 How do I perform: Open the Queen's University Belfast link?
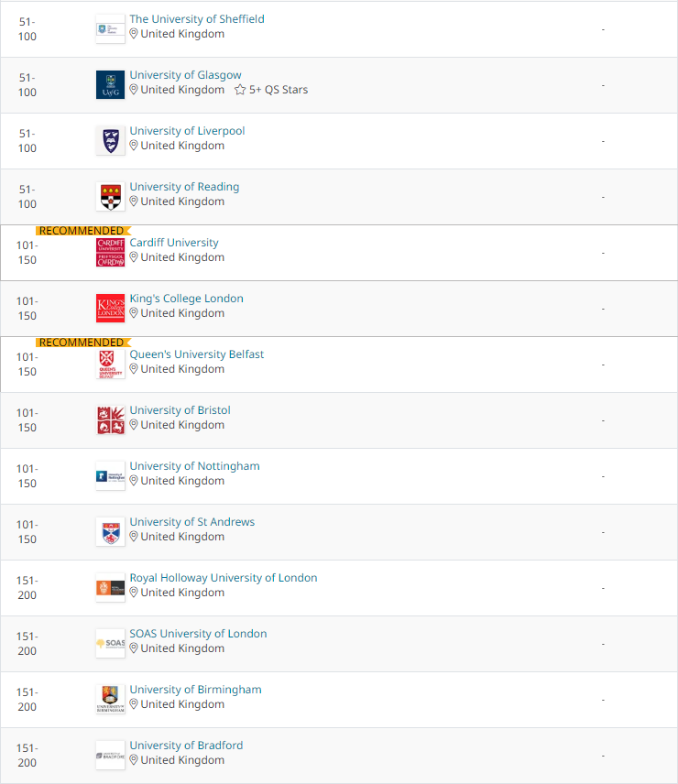tap(196, 354)
